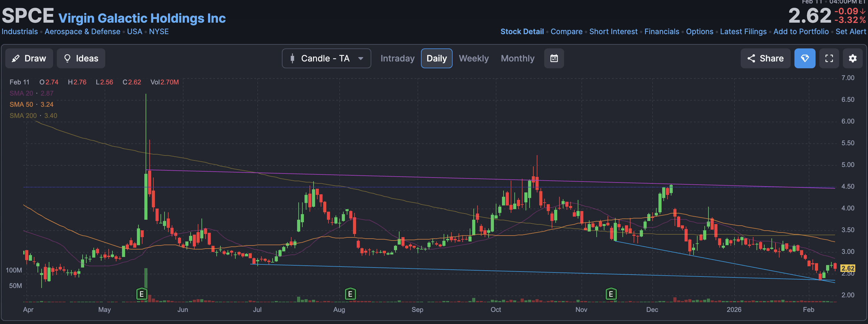The height and width of the screenshot is (324, 868).
Task: Click the yellow 2.62 price tag on axis
Action: [x=848, y=268]
